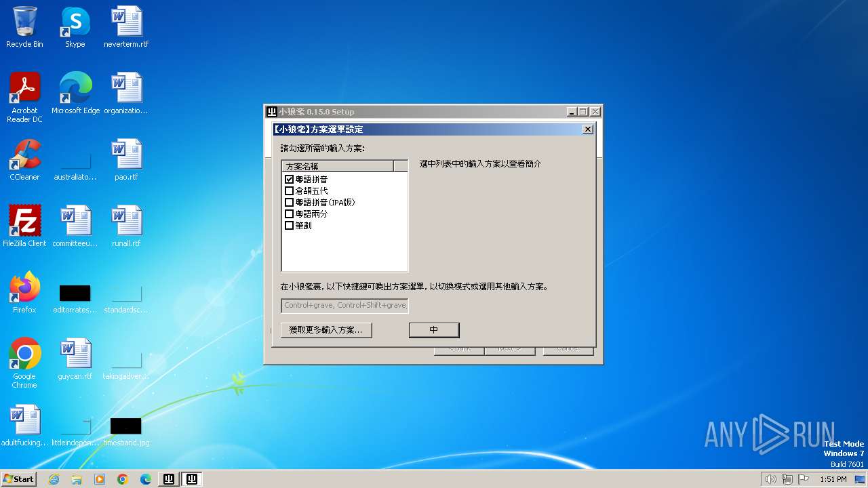868x488 pixels.
Task: Open the Windows Start menu
Action: pyautogui.click(x=19, y=479)
